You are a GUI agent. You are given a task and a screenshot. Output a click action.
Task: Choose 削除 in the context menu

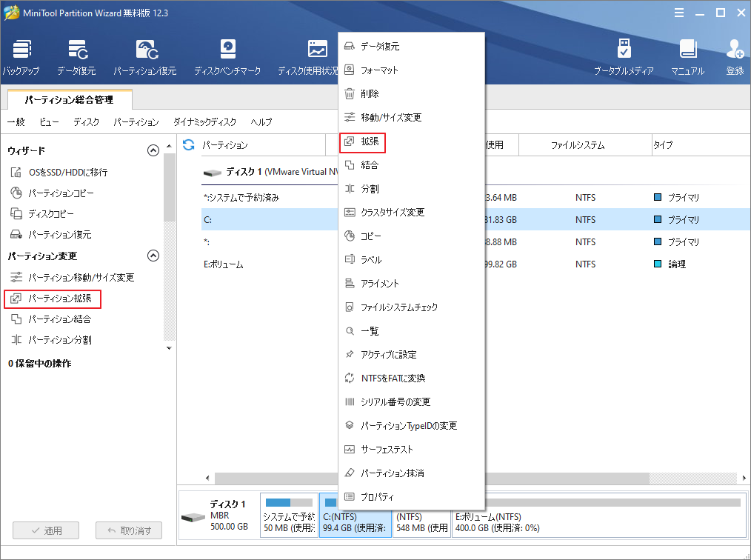(412, 94)
